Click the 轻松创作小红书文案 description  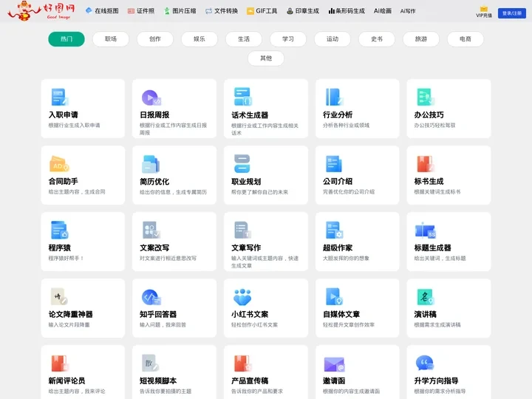click(254, 324)
